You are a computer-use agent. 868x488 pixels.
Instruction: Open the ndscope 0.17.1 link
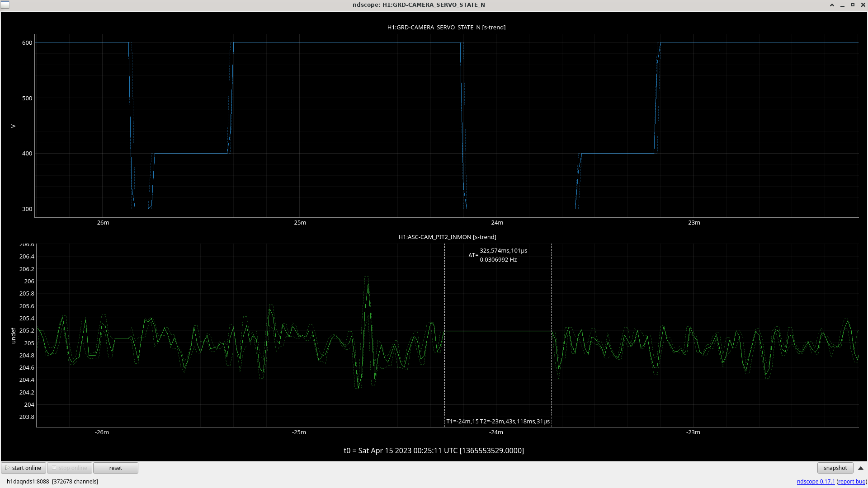816,481
